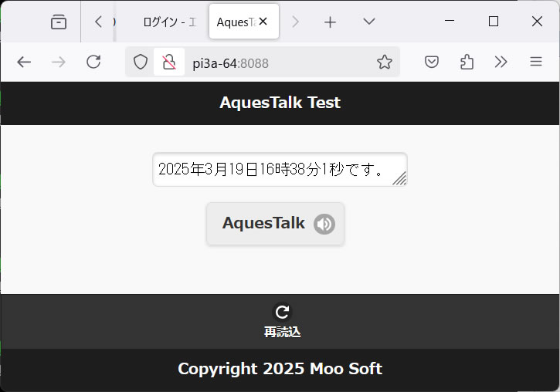Close the AquesTalk tab

pyautogui.click(x=263, y=22)
